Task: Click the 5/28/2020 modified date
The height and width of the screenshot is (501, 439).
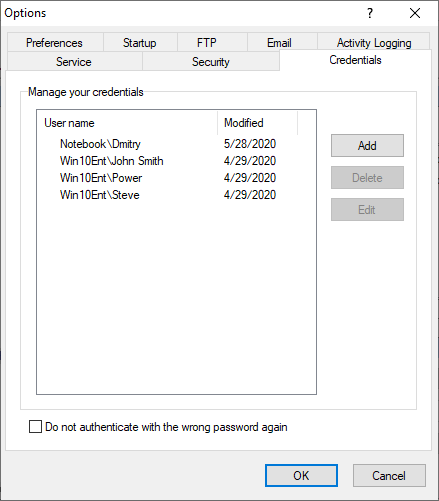Action: pyautogui.click(x=250, y=144)
